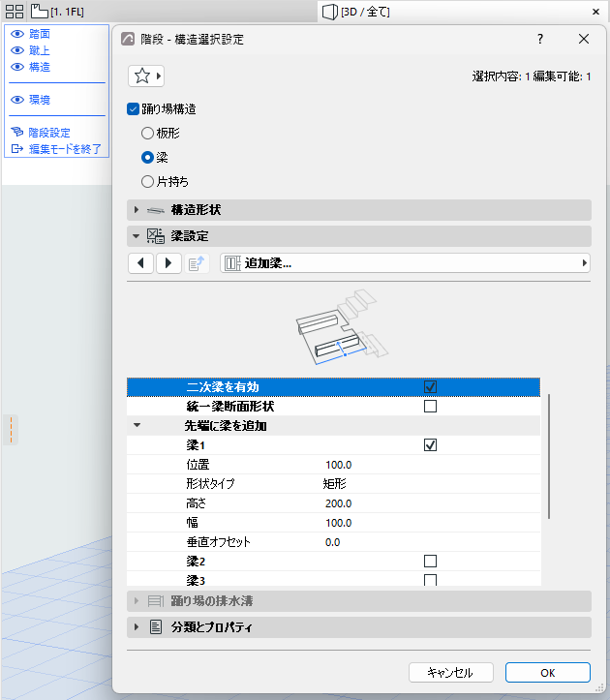Toggle the 統一梁断面形状 checkbox
Image resolution: width=610 pixels, height=700 pixels.
[x=431, y=407]
